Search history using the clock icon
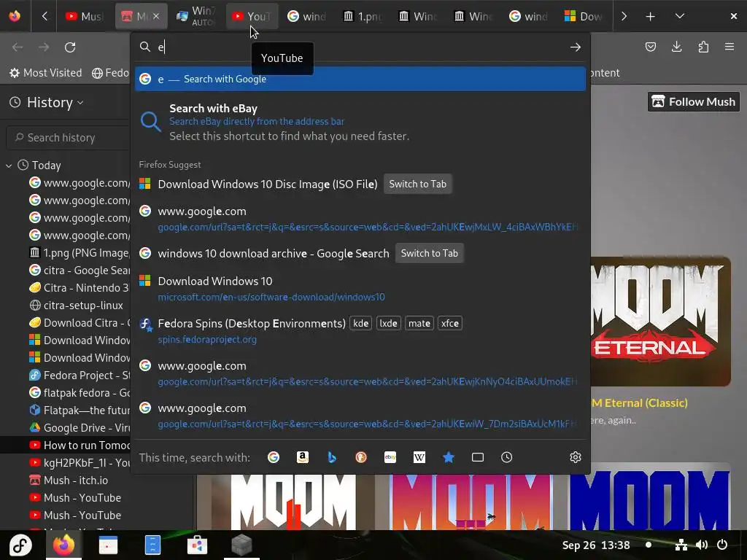Image resolution: width=747 pixels, height=560 pixels. pos(506,458)
